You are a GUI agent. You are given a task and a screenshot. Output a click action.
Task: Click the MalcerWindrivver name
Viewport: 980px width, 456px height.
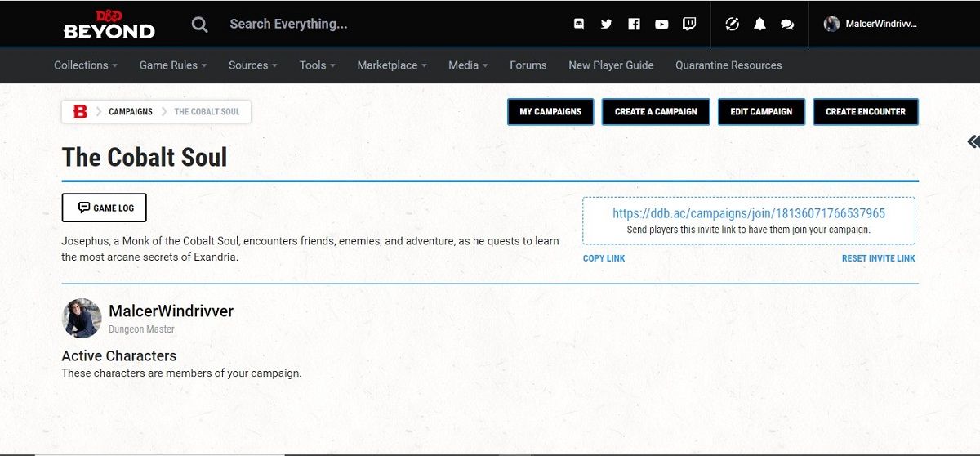[171, 311]
